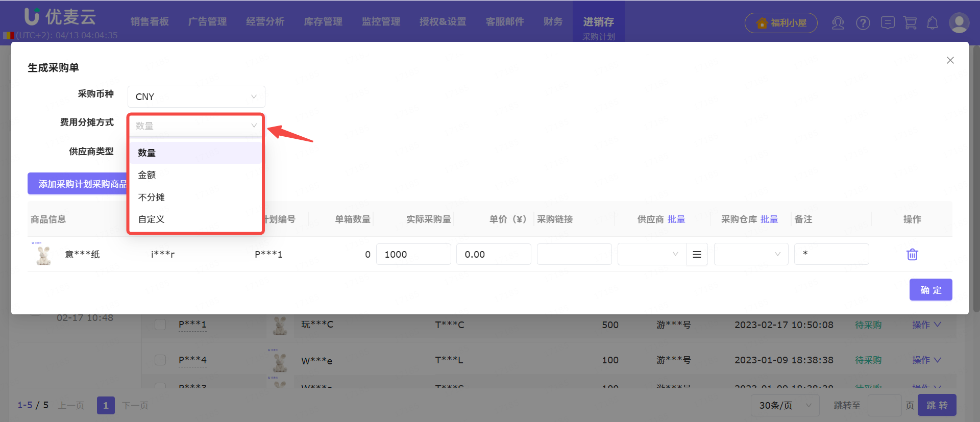The height and width of the screenshot is (422, 980).
Task: Click the 优麦云 logo
Action: (x=60, y=17)
